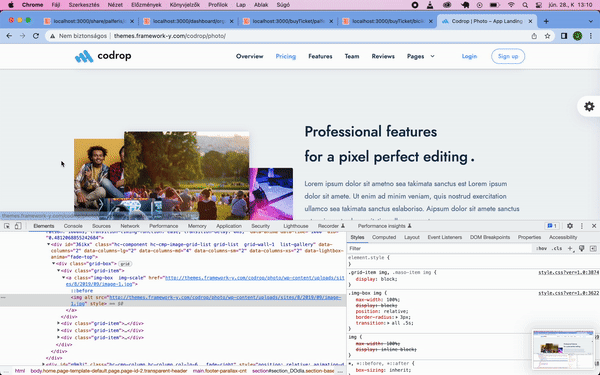Viewport: 600px width, 375px height.
Task: Click the issues counter badge in DevTools
Action: tap(552, 226)
